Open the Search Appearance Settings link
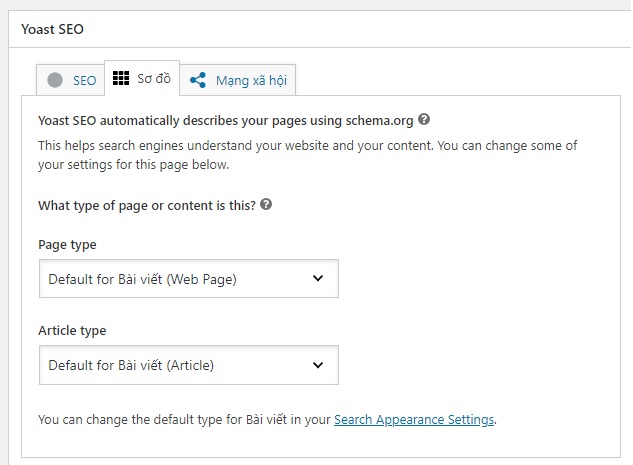Viewport: 633px width, 465px height. pyautogui.click(x=414, y=420)
